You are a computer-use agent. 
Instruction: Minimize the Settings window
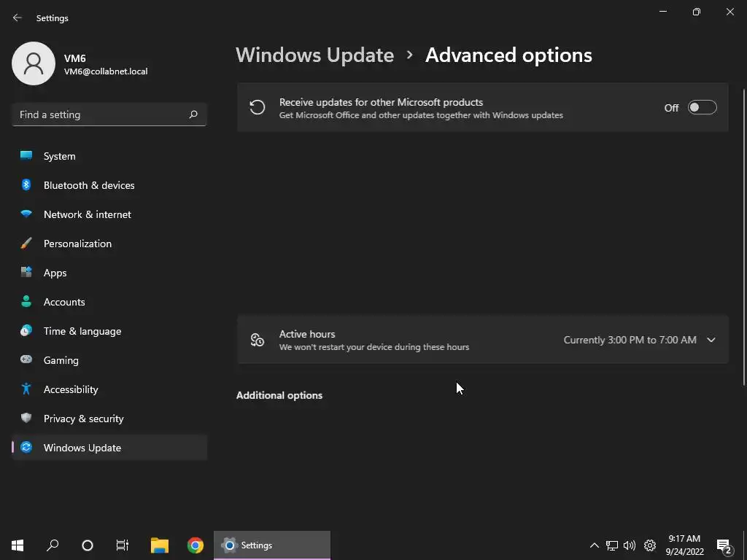pyautogui.click(x=663, y=12)
